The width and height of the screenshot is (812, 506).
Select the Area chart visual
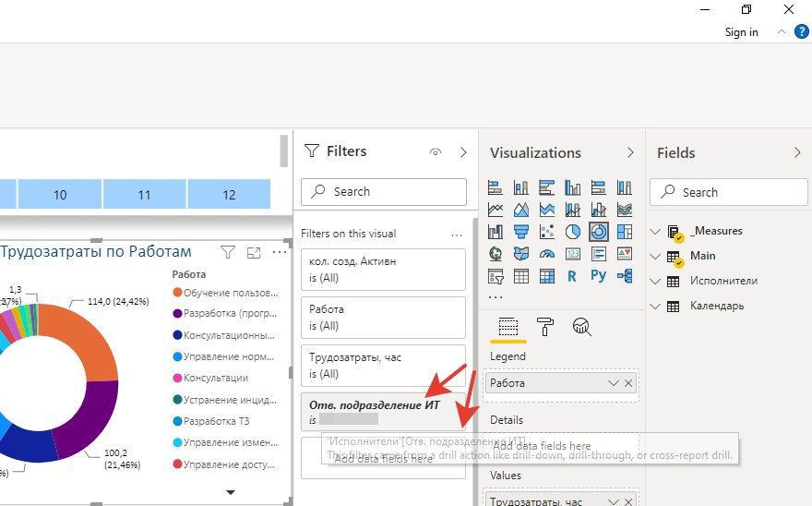[521, 210]
